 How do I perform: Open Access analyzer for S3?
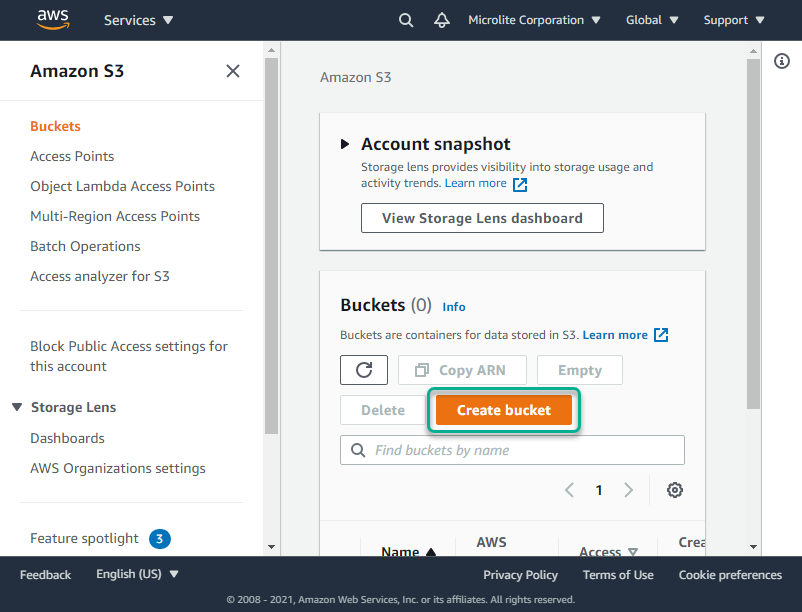tap(100, 277)
